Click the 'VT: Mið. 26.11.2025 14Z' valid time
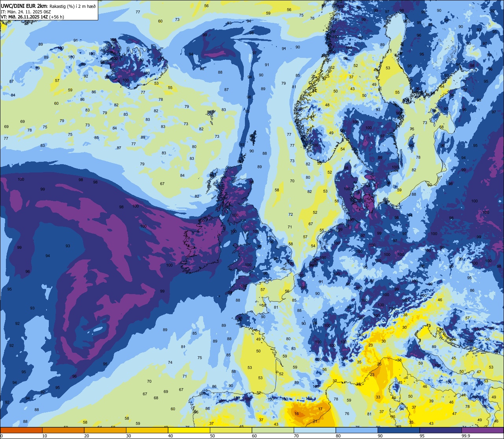 (24, 17)
